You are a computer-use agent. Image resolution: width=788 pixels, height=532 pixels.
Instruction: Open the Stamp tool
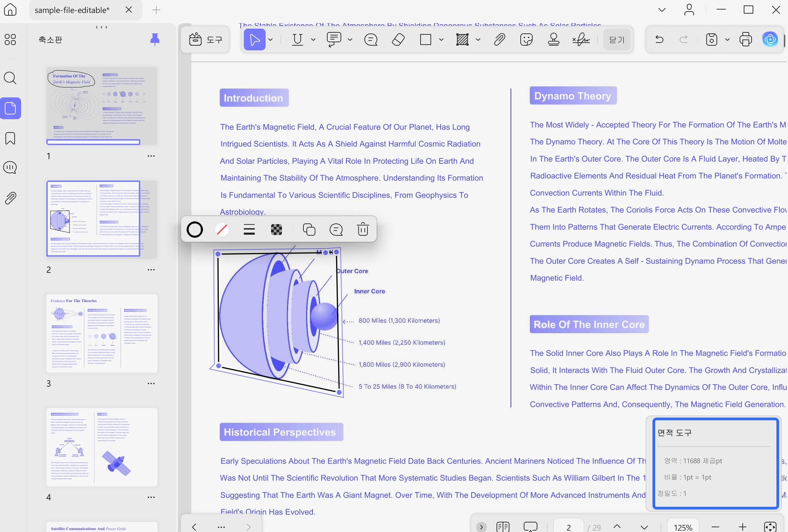pyautogui.click(x=554, y=40)
